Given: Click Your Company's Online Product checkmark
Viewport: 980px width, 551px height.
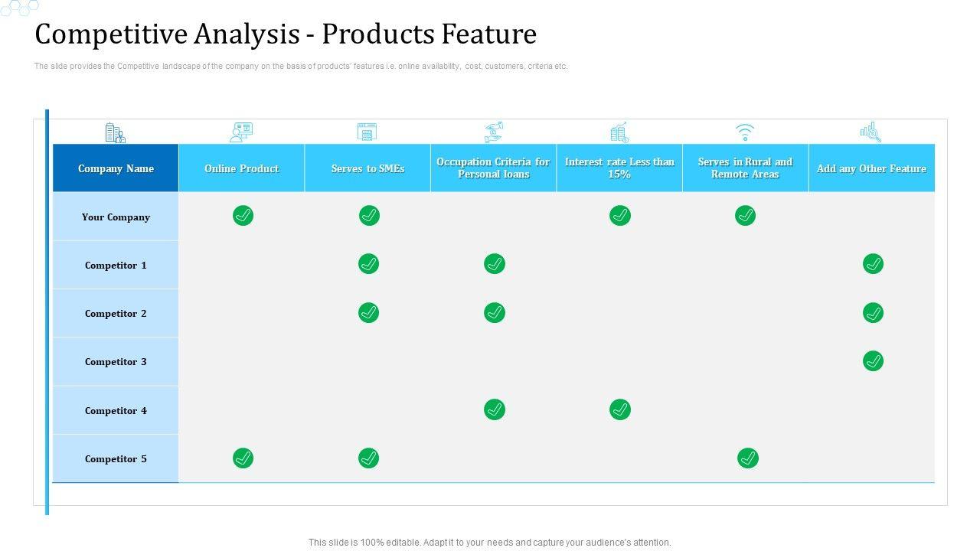Looking at the screenshot, I should point(243,216).
